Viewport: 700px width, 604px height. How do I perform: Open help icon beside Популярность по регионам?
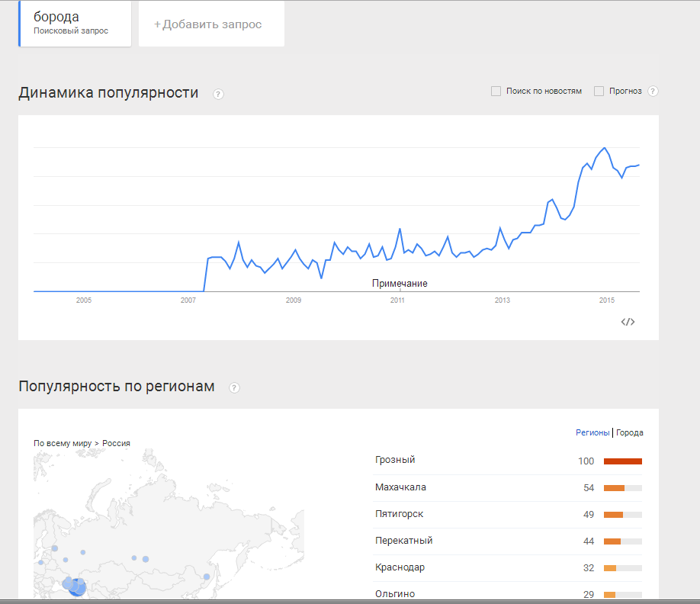(x=234, y=387)
